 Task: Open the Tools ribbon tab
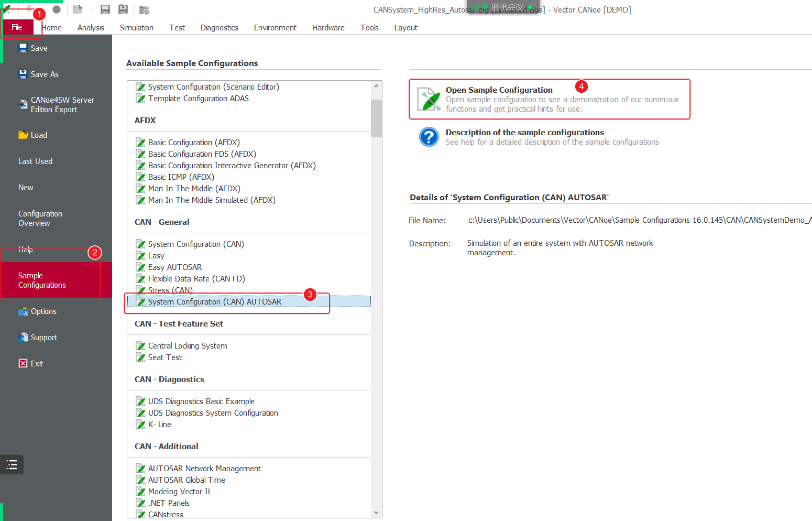[369, 28]
